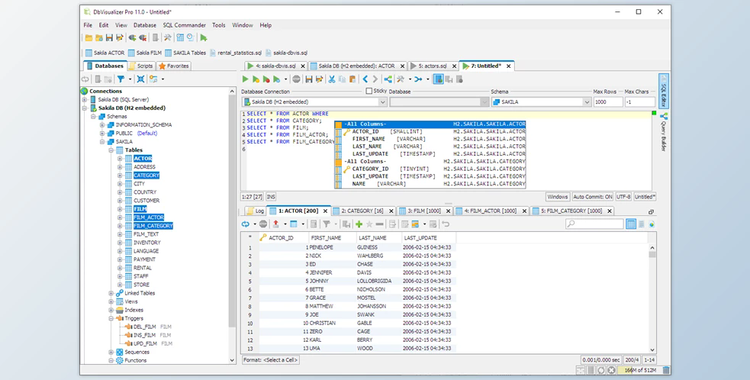
Task: Click the blue floppy Save icon in main toolbar
Action: [110, 38]
